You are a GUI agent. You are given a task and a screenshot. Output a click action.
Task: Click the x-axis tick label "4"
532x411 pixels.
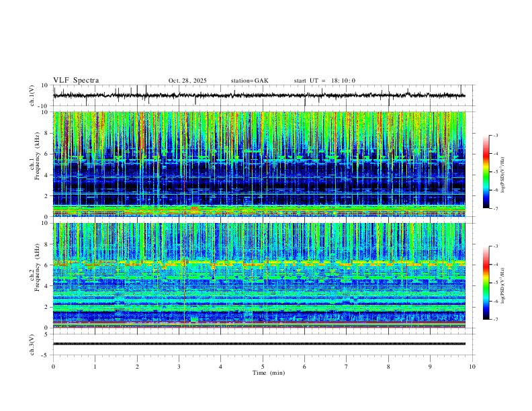pyautogui.click(x=220, y=367)
